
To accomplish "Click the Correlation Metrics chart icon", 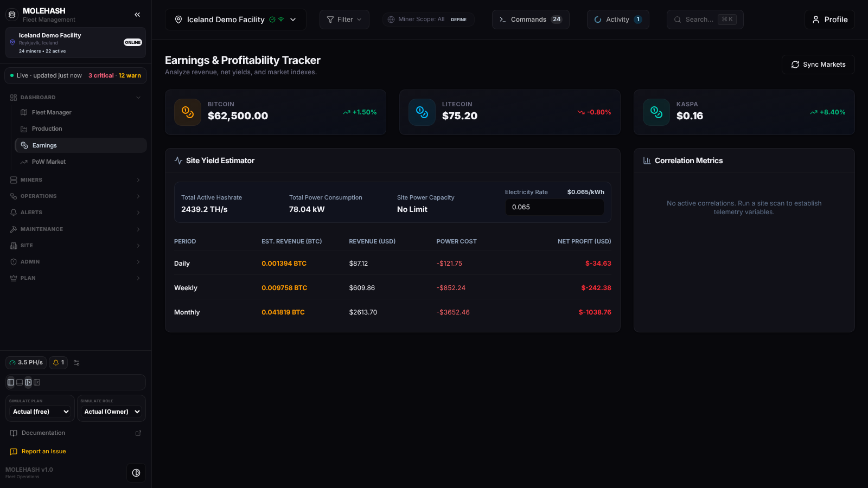I will (x=647, y=160).
